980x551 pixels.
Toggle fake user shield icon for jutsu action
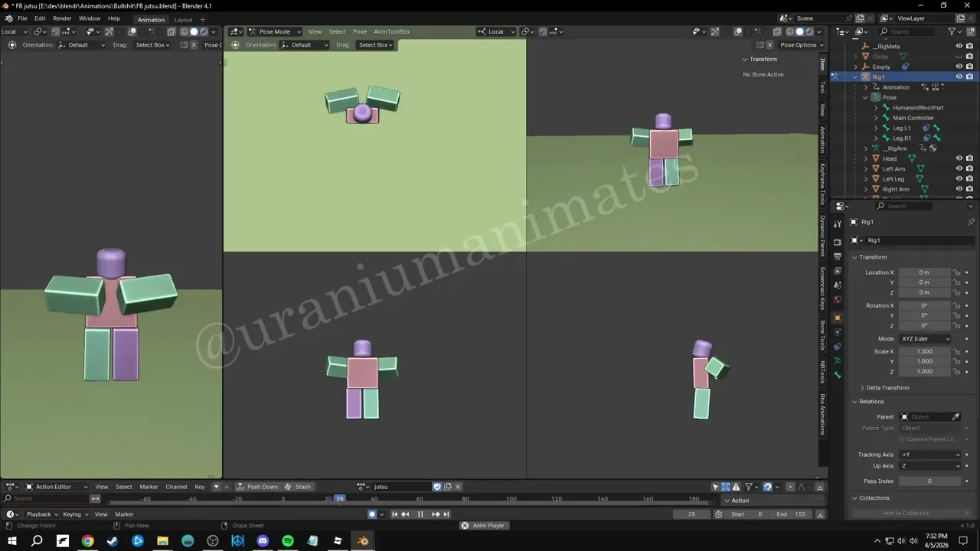(x=437, y=487)
